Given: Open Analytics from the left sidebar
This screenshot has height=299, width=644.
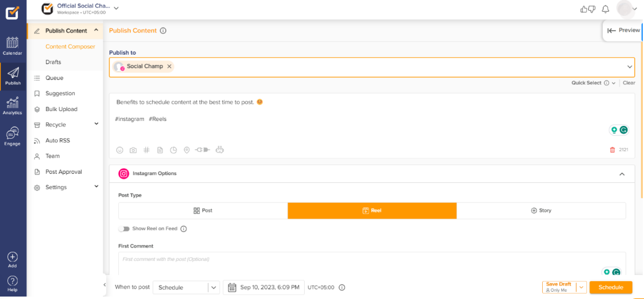Looking at the screenshot, I should (x=12, y=106).
